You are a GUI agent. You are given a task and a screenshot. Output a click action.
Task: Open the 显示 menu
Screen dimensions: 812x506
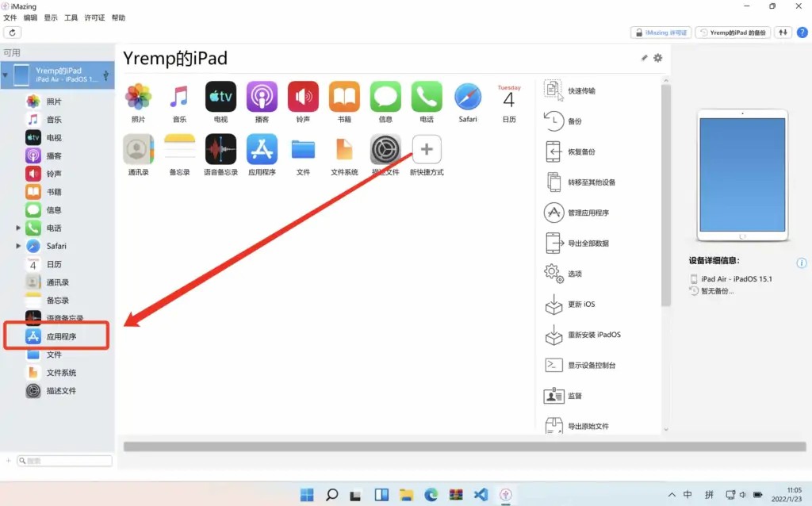point(51,17)
